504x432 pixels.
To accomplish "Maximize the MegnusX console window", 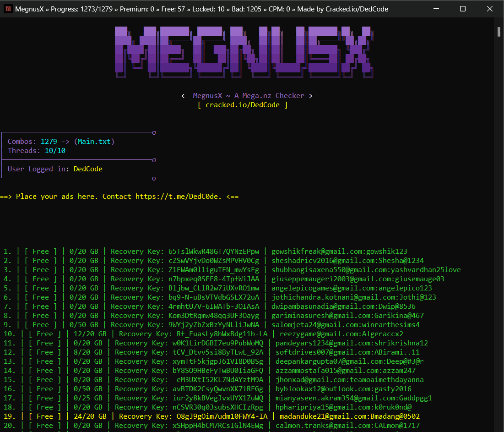I will 463,9.
